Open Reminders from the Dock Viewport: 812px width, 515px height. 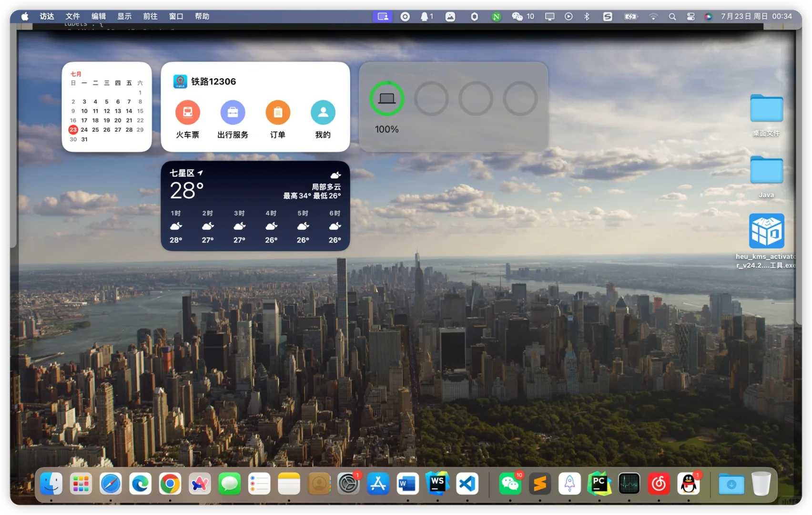(259, 484)
